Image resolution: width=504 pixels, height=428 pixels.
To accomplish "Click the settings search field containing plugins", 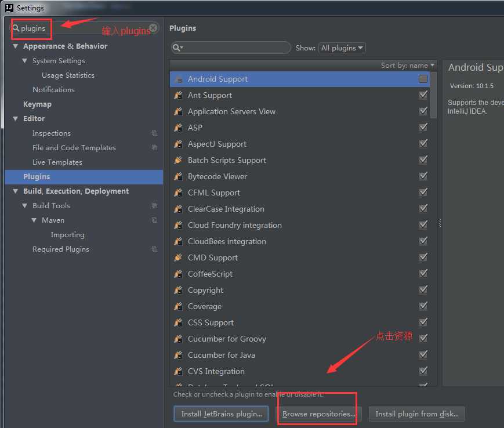I will (x=85, y=28).
